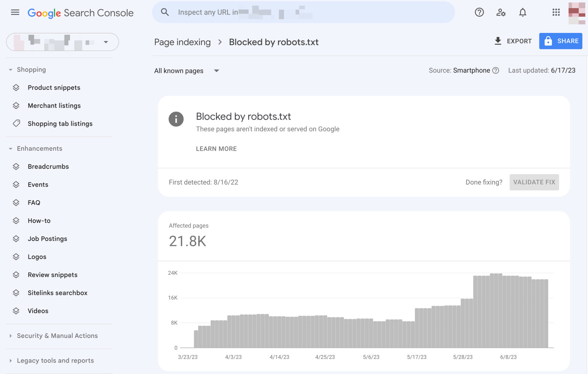Click the Learn More link

[216, 149]
